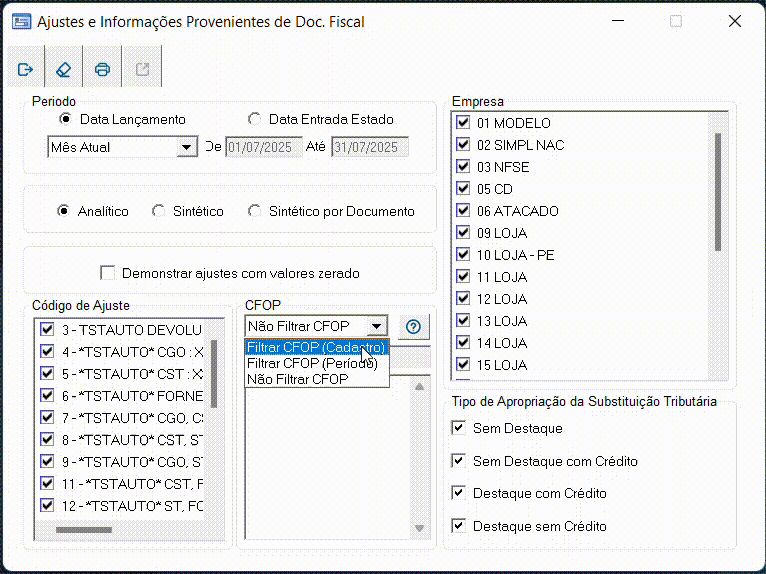The width and height of the screenshot is (766, 574).
Task: Toggle the Sem Destaque com Crédito checkbox
Action: 458,461
